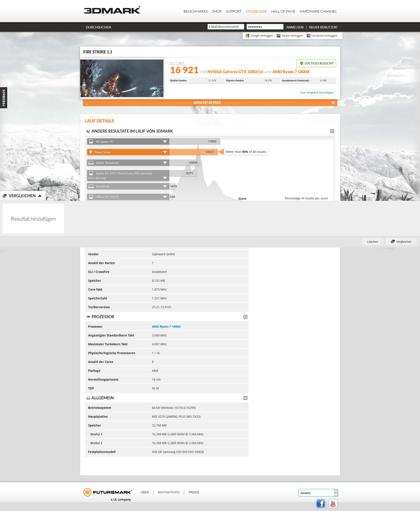Click the trophy icon on Diese Score
The width and height of the screenshot is (420, 511).
tap(91, 152)
